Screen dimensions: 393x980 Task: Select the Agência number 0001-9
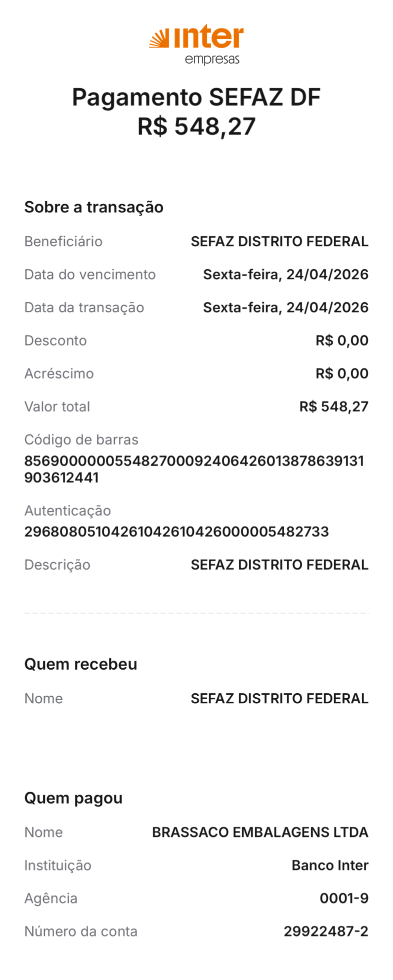point(344,898)
